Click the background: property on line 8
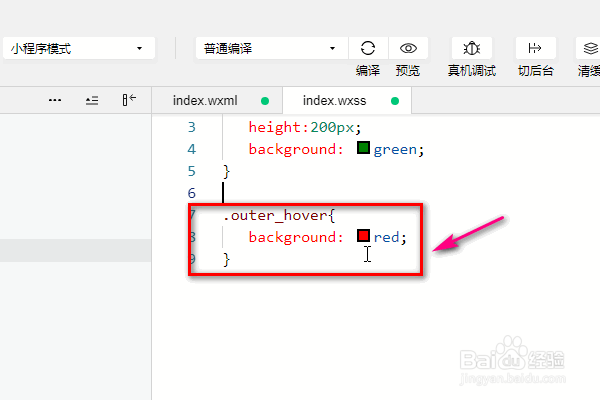Viewport: 600px width, 400px height. [296, 237]
